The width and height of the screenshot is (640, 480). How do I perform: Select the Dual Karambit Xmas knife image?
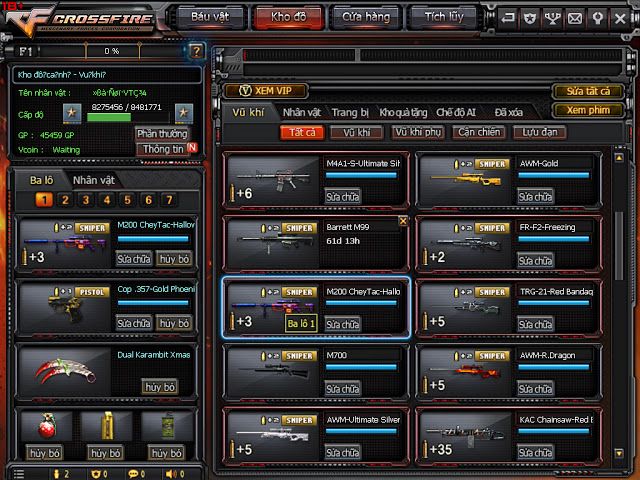[x=65, y=372]
